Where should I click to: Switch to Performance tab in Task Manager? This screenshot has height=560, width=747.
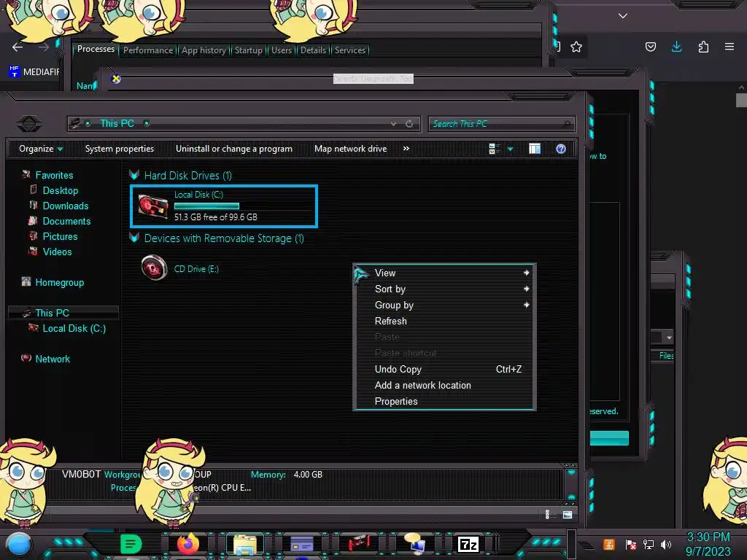click(x=148, y=50)
